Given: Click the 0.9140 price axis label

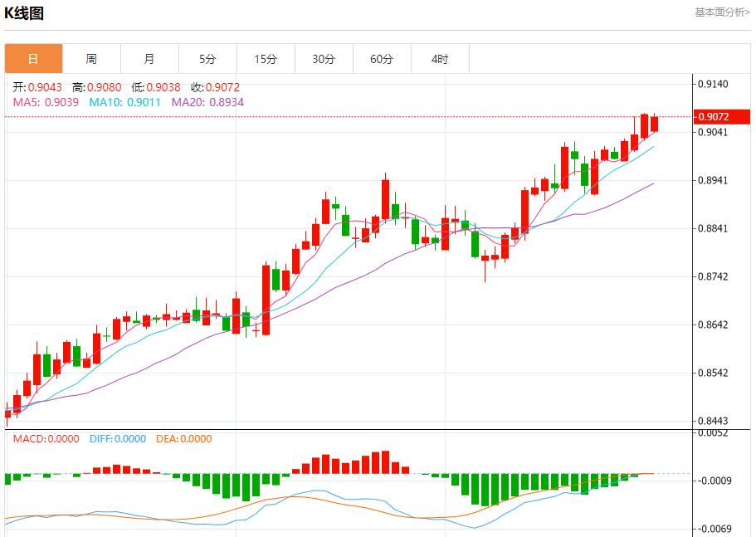Looking at the screenshot, I should 713,84.
